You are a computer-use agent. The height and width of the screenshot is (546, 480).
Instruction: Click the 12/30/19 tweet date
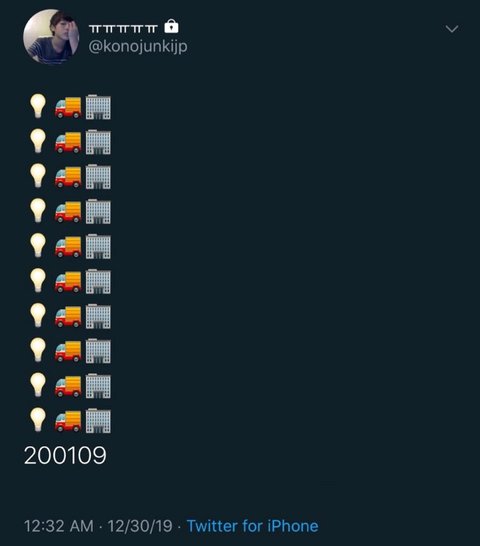coord(140,526)
